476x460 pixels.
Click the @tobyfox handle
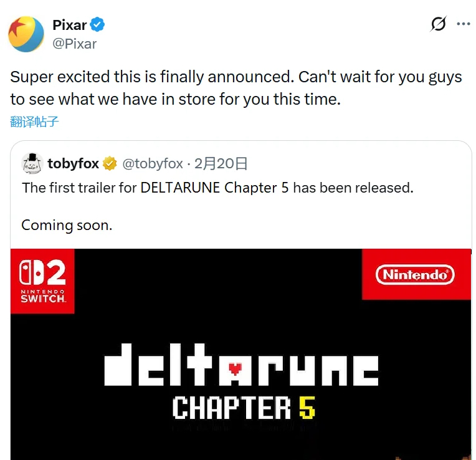click(x=153, y=164)
